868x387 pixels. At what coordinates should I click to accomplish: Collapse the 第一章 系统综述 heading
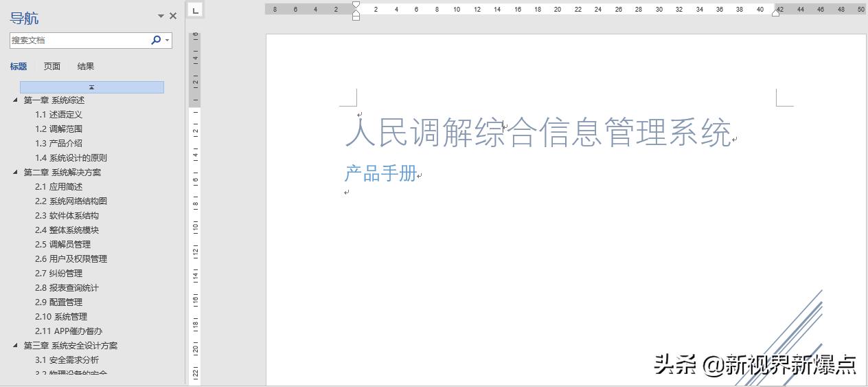tap(16, 100)
